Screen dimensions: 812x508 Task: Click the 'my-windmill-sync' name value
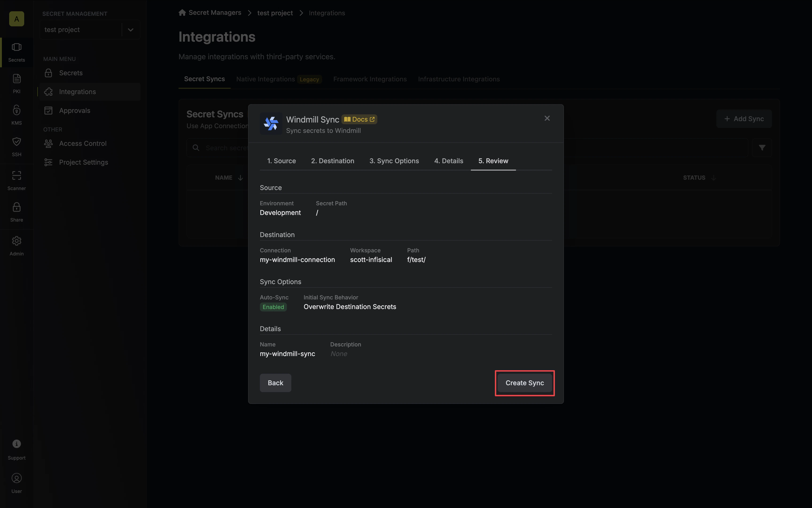coord(287,354)
